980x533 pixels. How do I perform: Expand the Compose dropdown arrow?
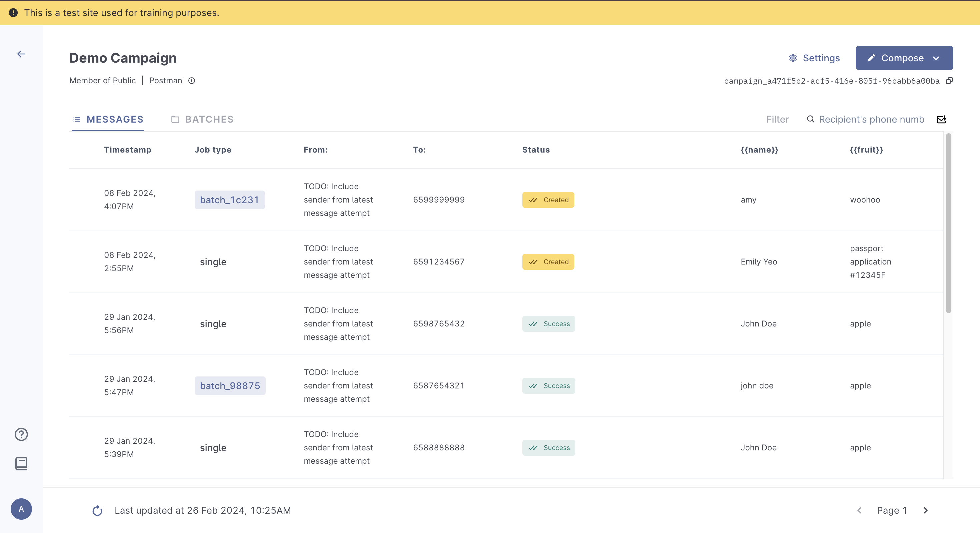936,58
